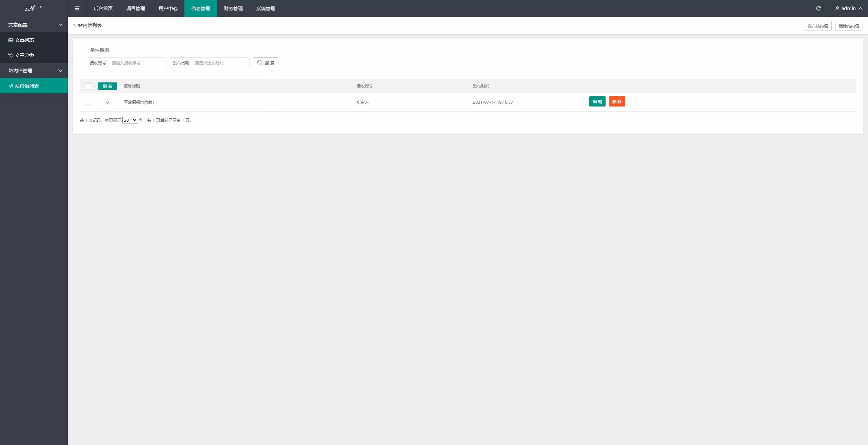Collapse the 站内信管理 sidebar group
The height and width of the screenshot is (445, 868).
coord(60,71)
